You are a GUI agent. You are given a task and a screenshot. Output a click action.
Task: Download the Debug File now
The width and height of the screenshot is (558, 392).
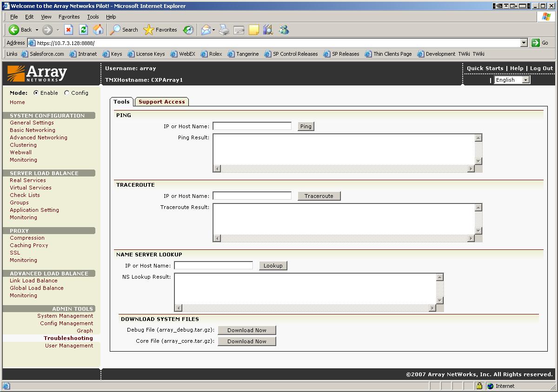pyautogui.click(x=247, y=330)
